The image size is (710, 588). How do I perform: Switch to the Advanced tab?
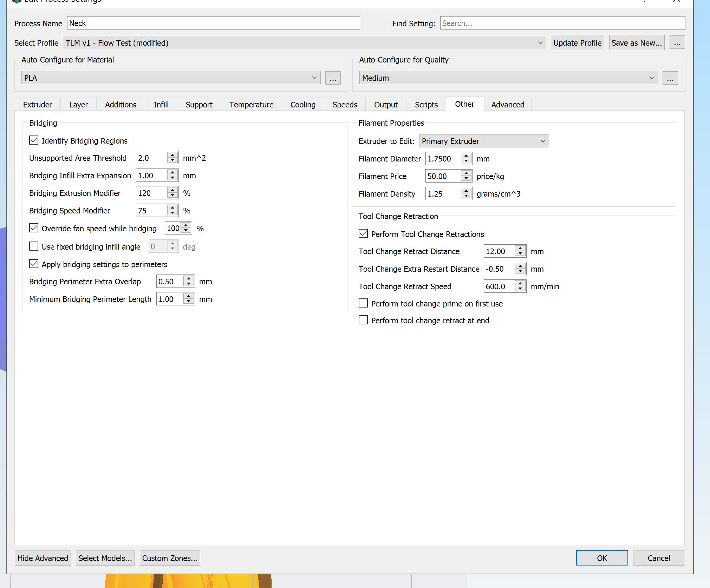click(x=508, y=105)
